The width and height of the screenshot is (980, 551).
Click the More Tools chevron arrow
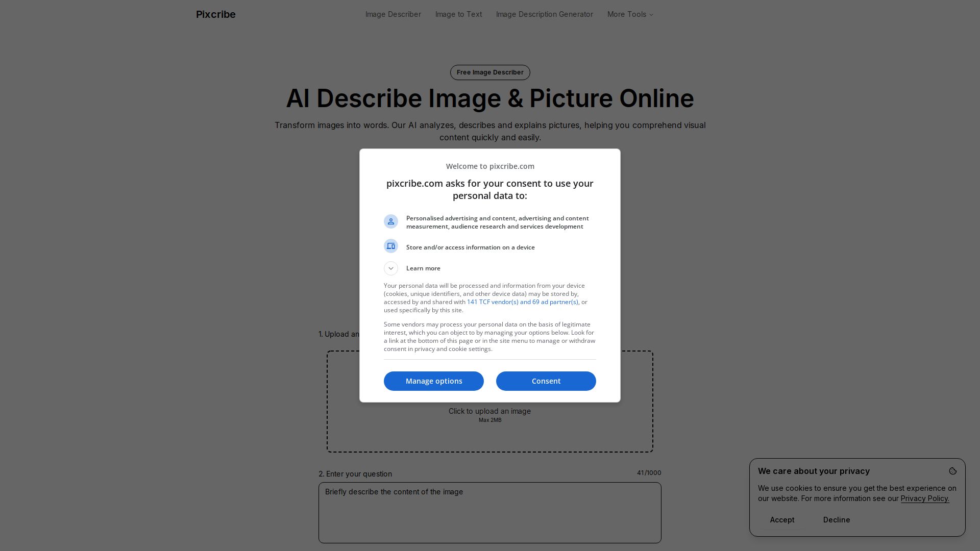[x=651, y=15]
